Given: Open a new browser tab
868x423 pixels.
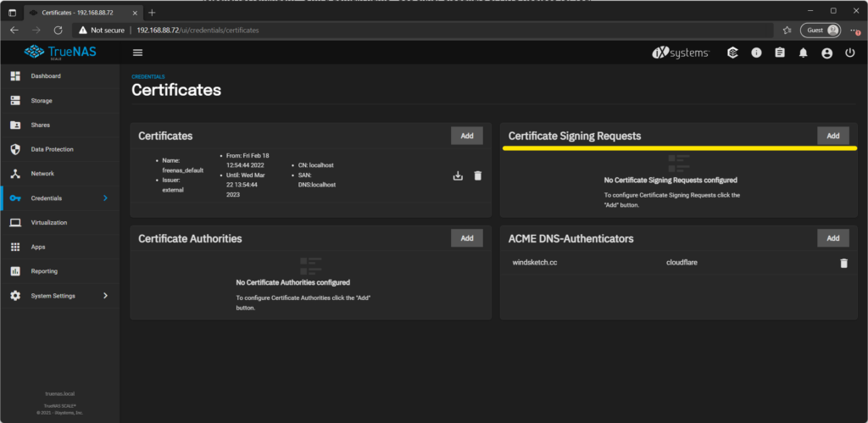Looking at the screenshot, I should pos(153,12).
